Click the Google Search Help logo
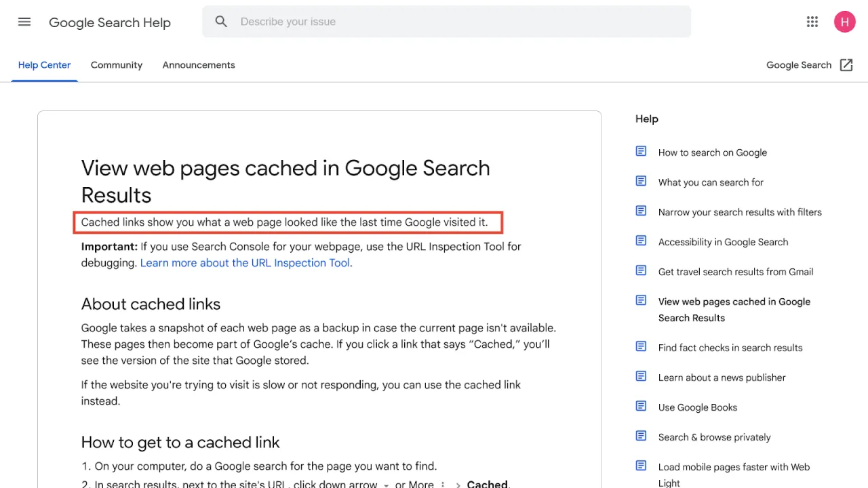Image resolution: width=868 pixels, height=488 pixels. click(109, 22)
